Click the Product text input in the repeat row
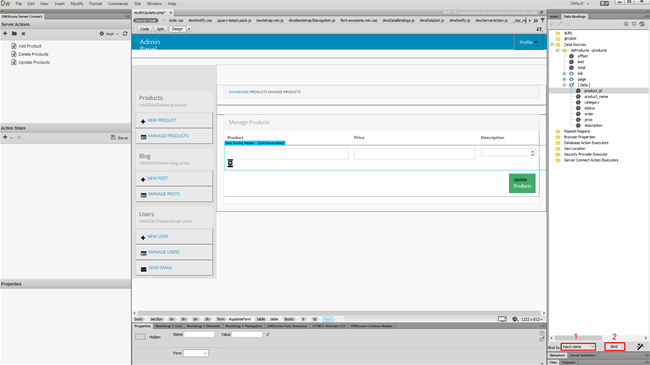650x365 pixels. click(x=288, y=154)
